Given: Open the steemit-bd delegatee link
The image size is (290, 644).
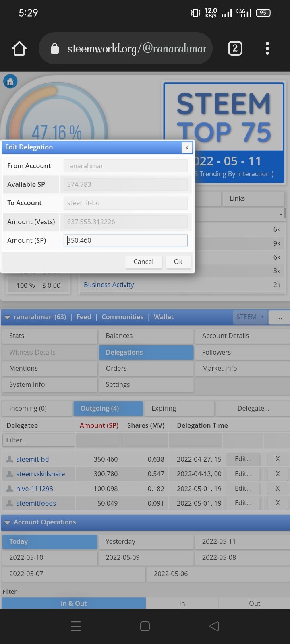Looking at the screenshot, I should pos(33,459).
